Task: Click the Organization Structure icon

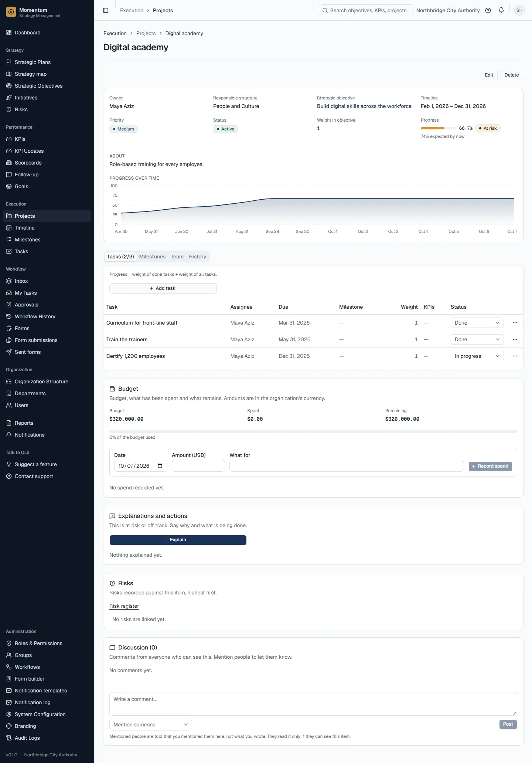Action: coord(9,381)
